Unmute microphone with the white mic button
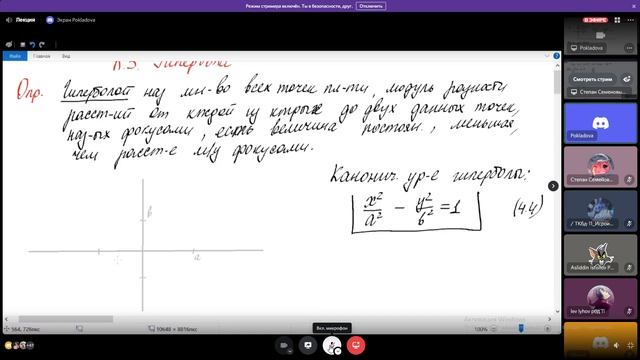This screenshot has height=360, width=640. click(x=332, y=345)
